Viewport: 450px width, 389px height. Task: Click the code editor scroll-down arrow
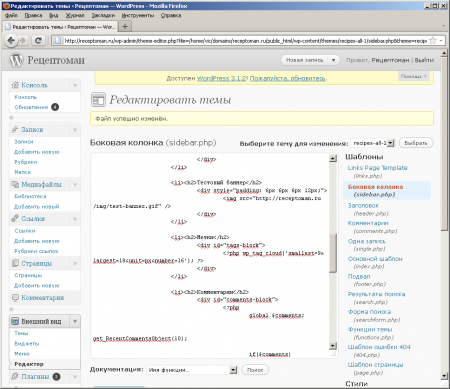click(333, 346)
